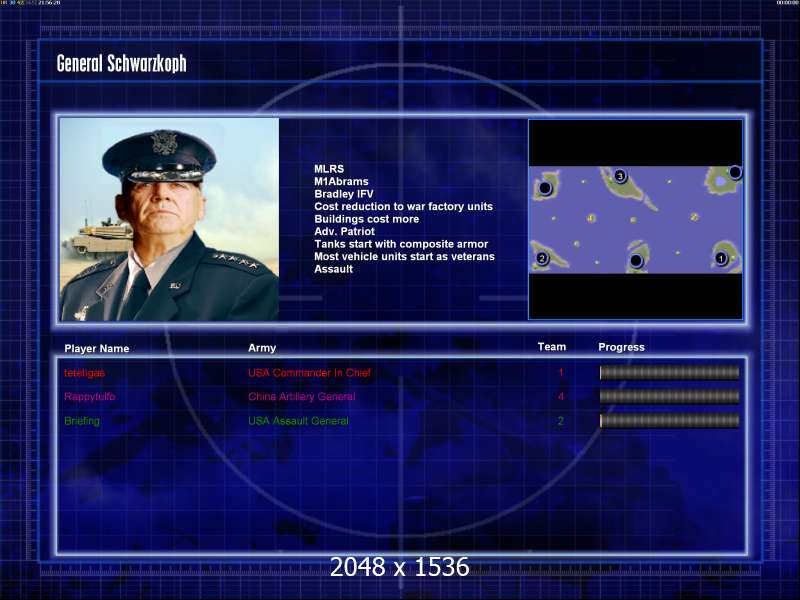This screenshot has height=600, width=800.
Task: Click start position marker 2 on the minimap
Action: (542, 258)
